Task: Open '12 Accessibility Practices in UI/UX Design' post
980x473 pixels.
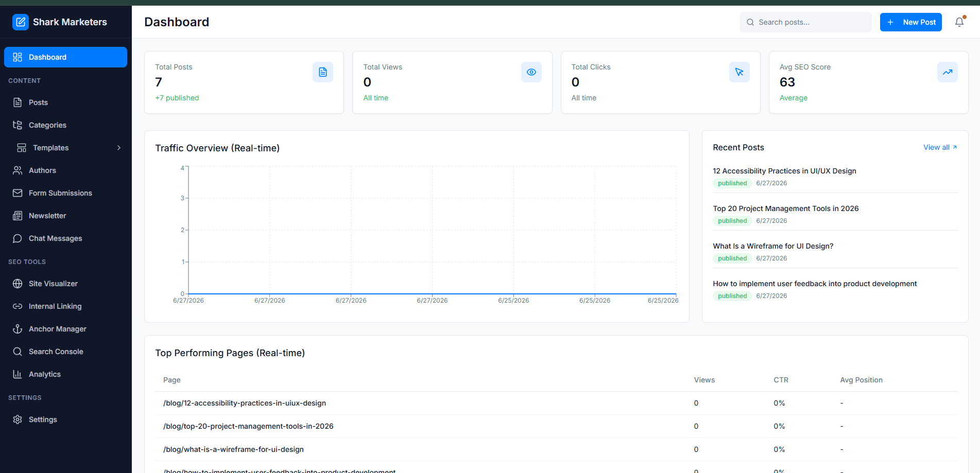Action: click(x=784, y=171)
